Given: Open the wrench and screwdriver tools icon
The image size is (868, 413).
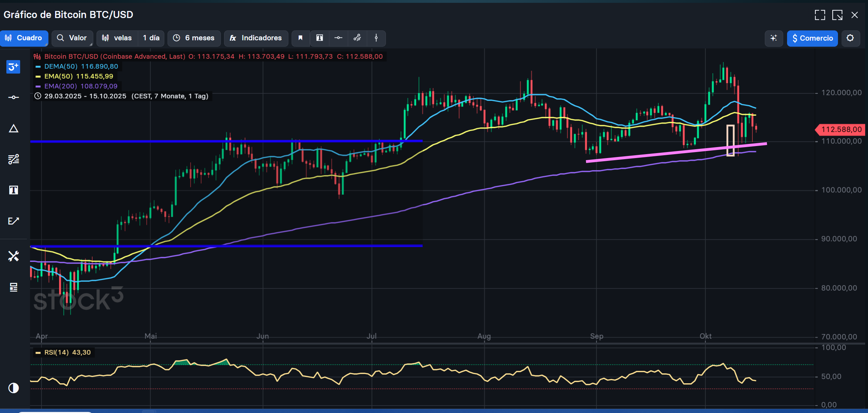Looking at the screenshot, I should tap(13, 256).
